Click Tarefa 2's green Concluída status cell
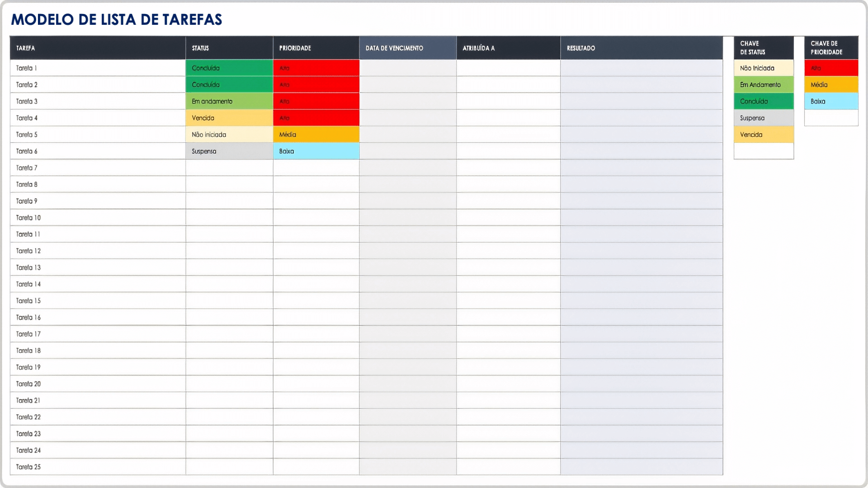The width and height of the screenshot is (868, 488). point(229,84)
